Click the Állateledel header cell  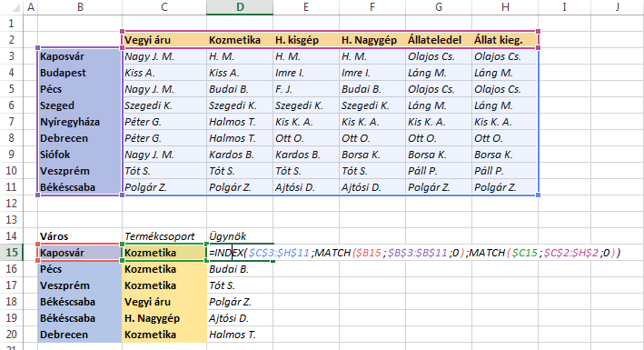(x=439, y=40)
